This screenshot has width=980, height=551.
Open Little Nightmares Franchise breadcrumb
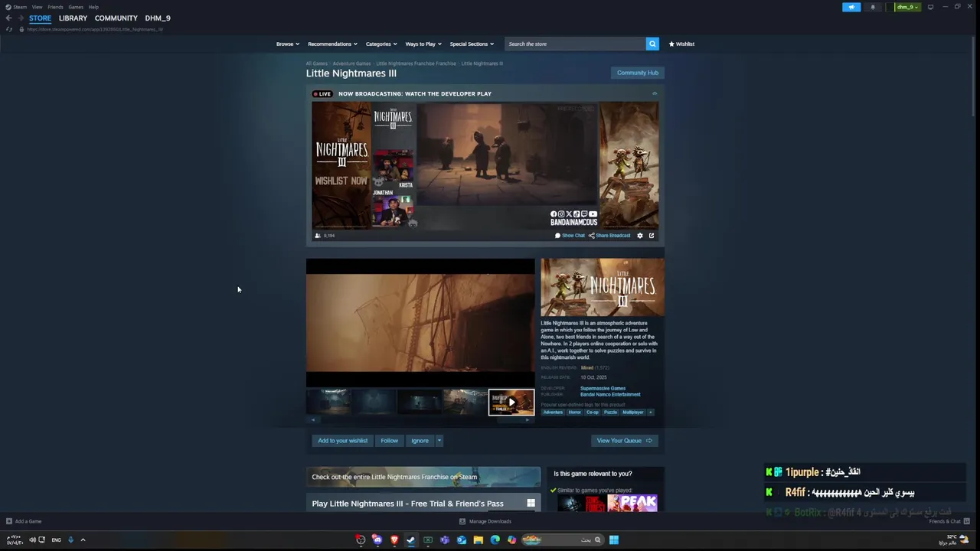click(x=416, y=64)
